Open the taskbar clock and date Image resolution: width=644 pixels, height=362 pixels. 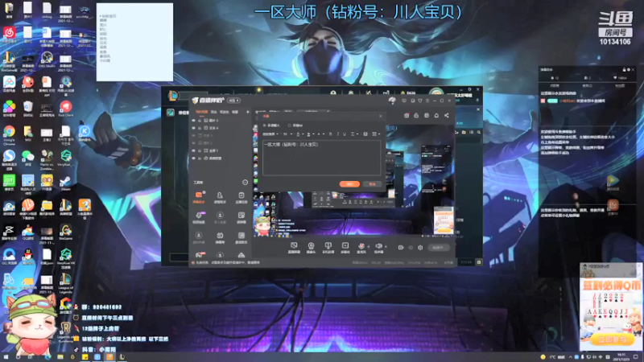[621, 356]
